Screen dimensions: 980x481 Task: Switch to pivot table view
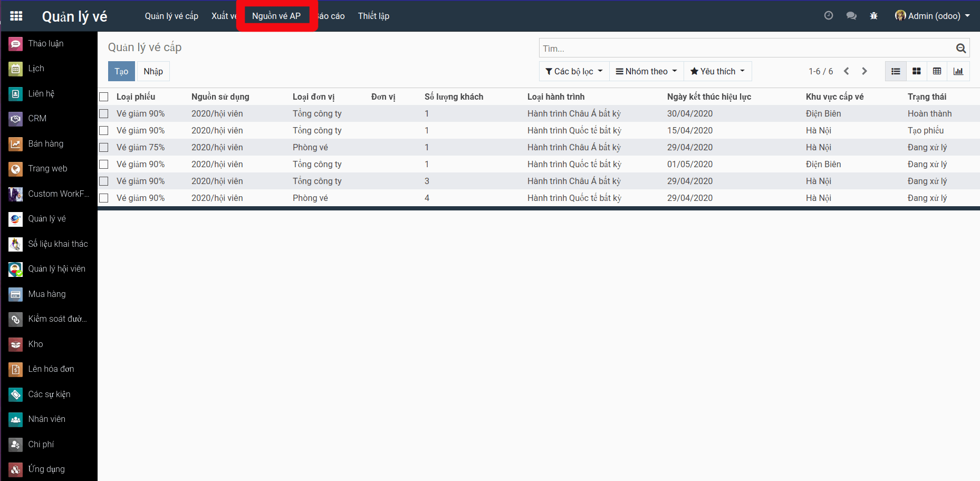click(937, 71)
